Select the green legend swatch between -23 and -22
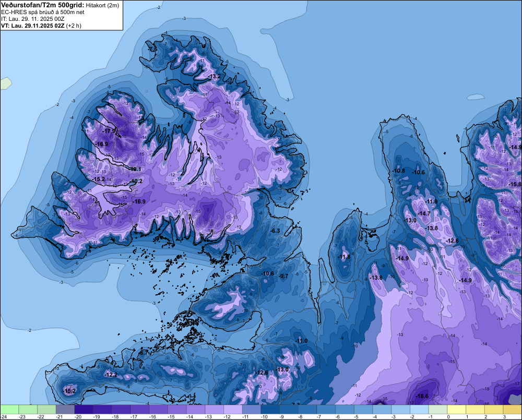The image size is (522, 420). click(x=28, y=409)
